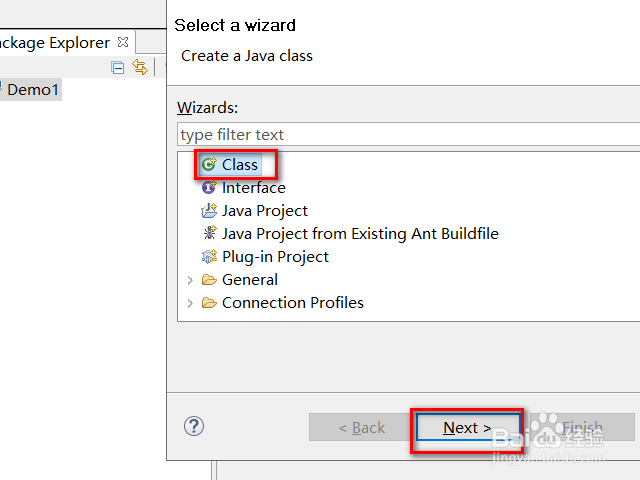This screenshot has height=480, width=640.
Task: Select Java Project from Existing Ant Buildfile
Action: click(x=360, y=234)
